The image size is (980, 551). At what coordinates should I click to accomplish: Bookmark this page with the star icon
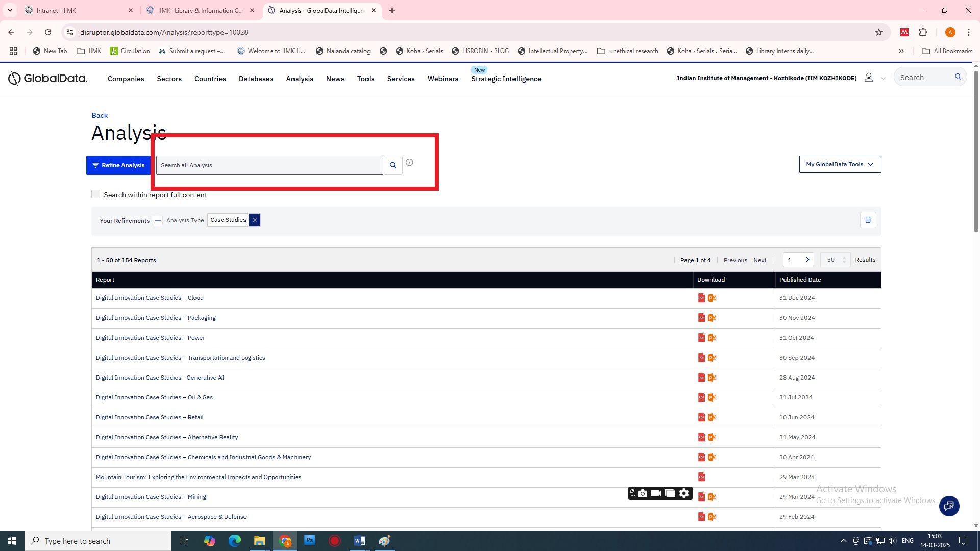[878, 32]
